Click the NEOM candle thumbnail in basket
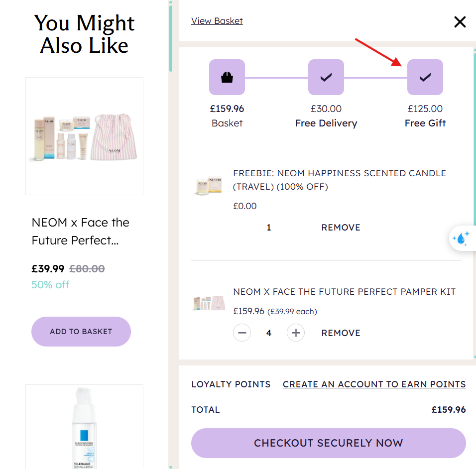Image resolution: width=476 pixels, height=469 pixels. tap(208, 186)
